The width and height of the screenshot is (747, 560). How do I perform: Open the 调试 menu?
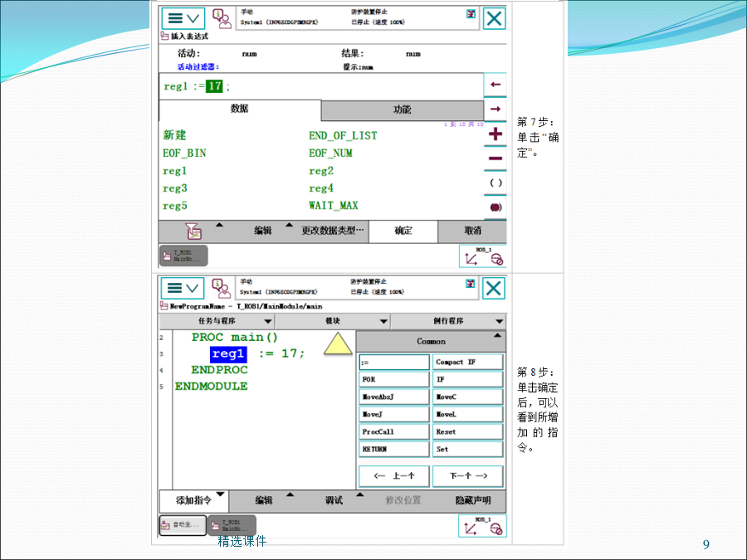point(334,501)
